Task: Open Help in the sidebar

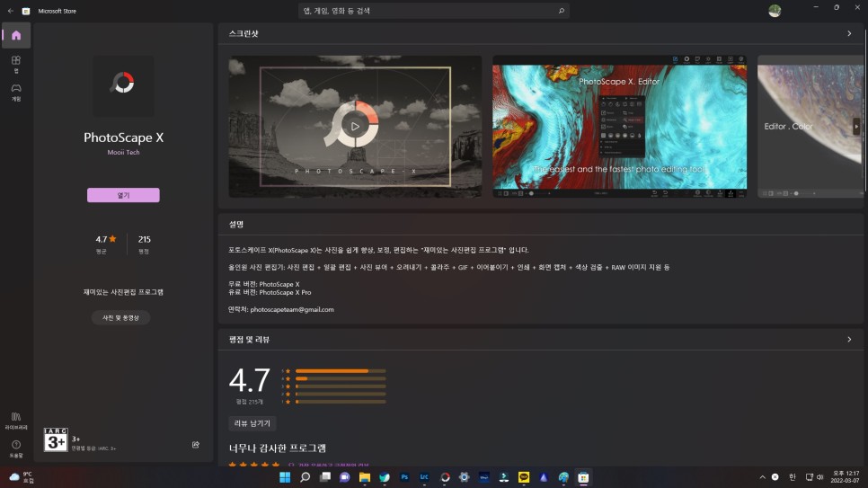Action: click(16, 448)
